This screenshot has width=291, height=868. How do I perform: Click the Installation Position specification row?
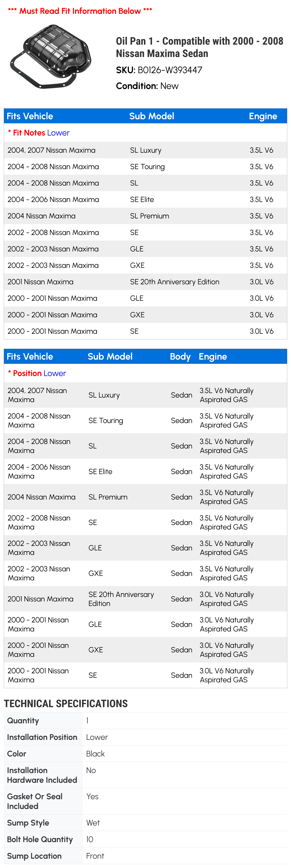[x=145, y=737]
